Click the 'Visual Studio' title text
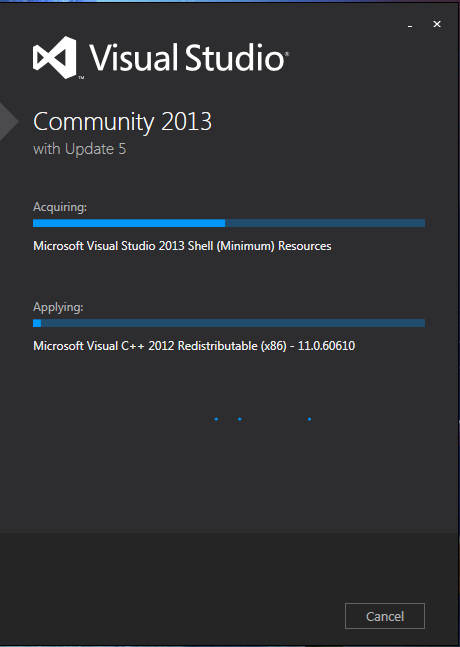Viewport: 460px width, 647px height. [189, 57]
